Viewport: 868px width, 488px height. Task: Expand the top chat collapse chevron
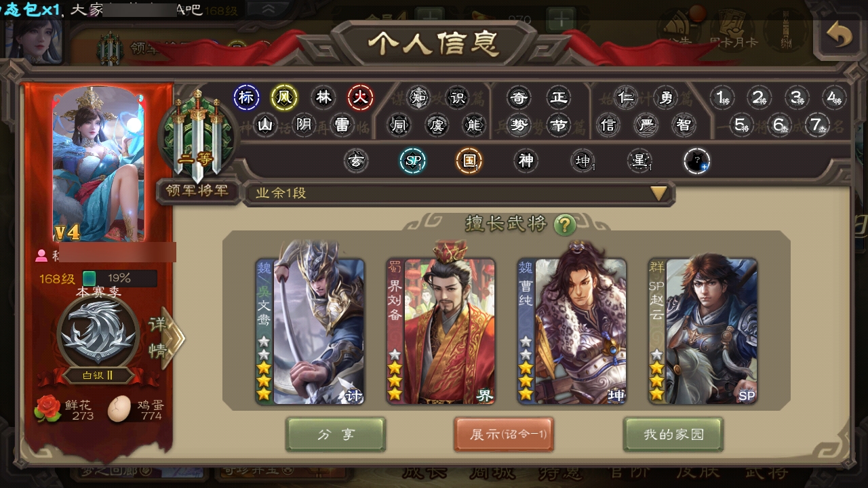coord(268,9)
